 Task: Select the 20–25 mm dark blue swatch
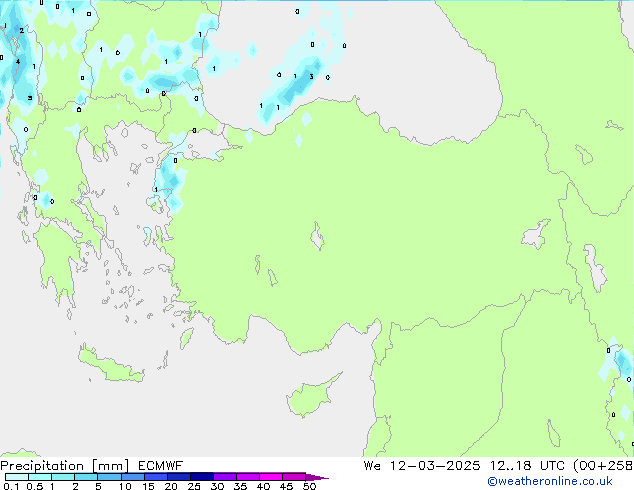(x=178, y=477)
